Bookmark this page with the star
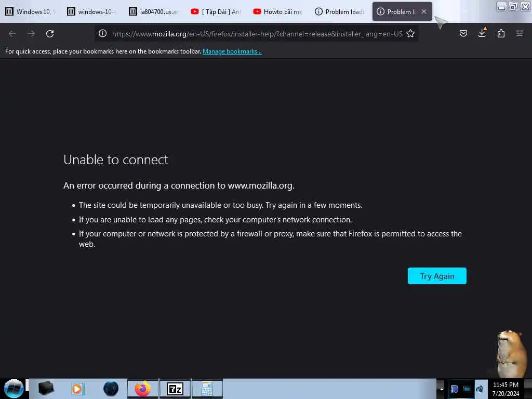This screenshot has width=532, height=399. point(410,33)
